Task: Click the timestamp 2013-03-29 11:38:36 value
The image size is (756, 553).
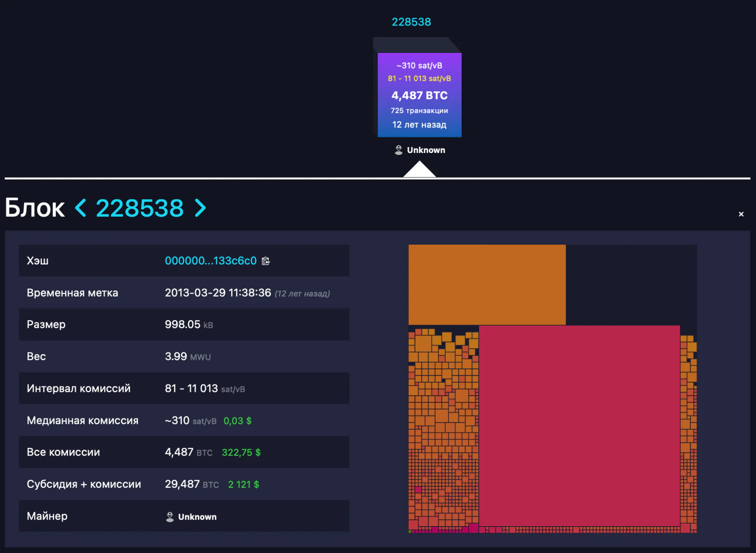Action: coord(218,293)
